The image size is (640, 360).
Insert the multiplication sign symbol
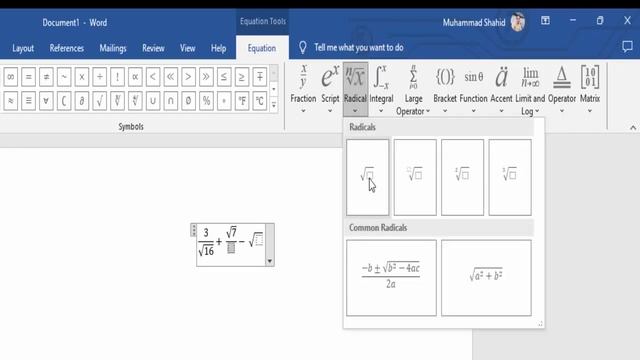(x=82, y=77)
